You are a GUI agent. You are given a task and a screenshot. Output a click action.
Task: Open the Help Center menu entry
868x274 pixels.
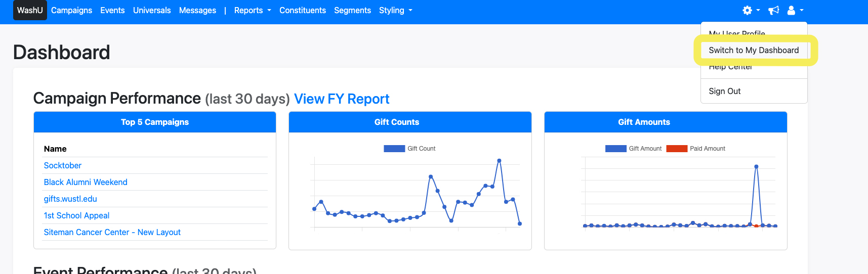coord(730,67)
